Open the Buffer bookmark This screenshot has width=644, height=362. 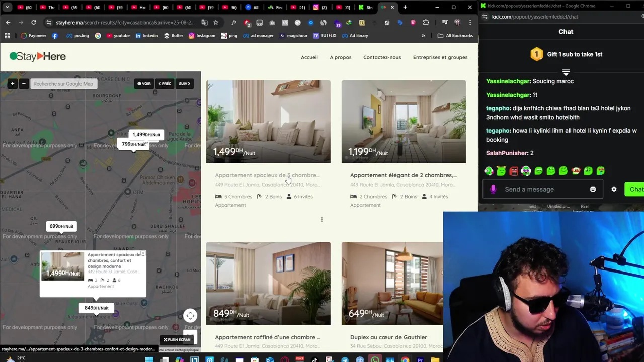tap(173, 36)
